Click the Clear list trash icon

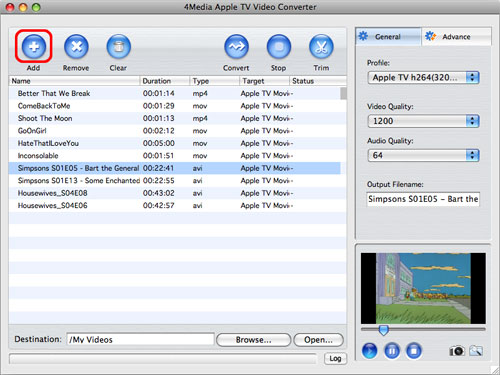pos(118,47)
